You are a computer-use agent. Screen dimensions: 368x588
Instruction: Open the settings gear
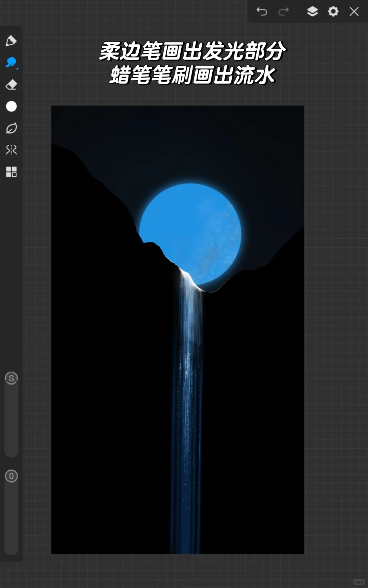coord(333,12)
